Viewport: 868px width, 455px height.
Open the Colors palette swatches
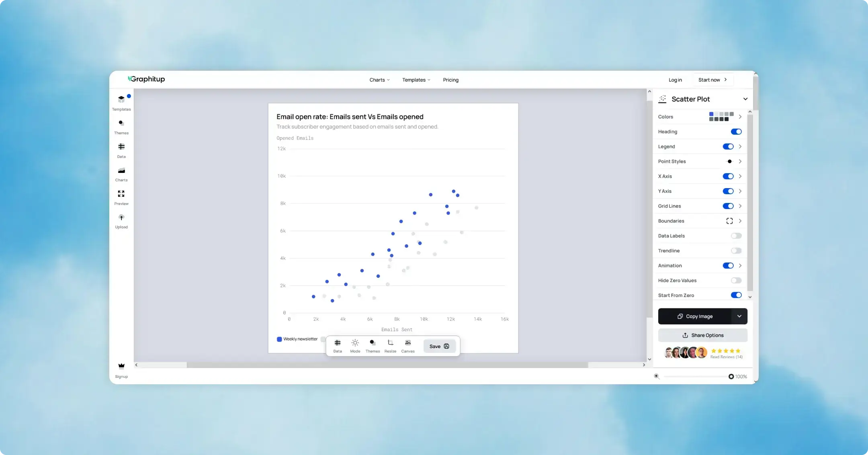coord(721,117)
